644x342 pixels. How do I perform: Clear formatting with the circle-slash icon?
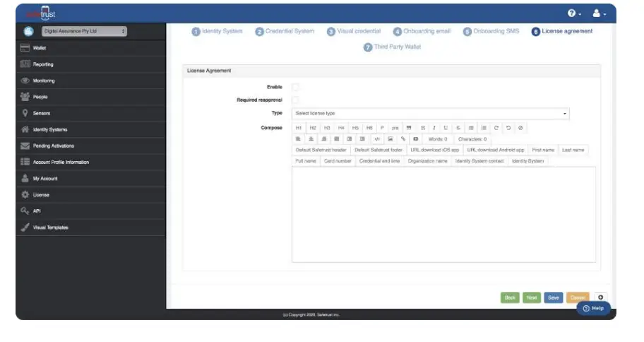pos(520,128)
